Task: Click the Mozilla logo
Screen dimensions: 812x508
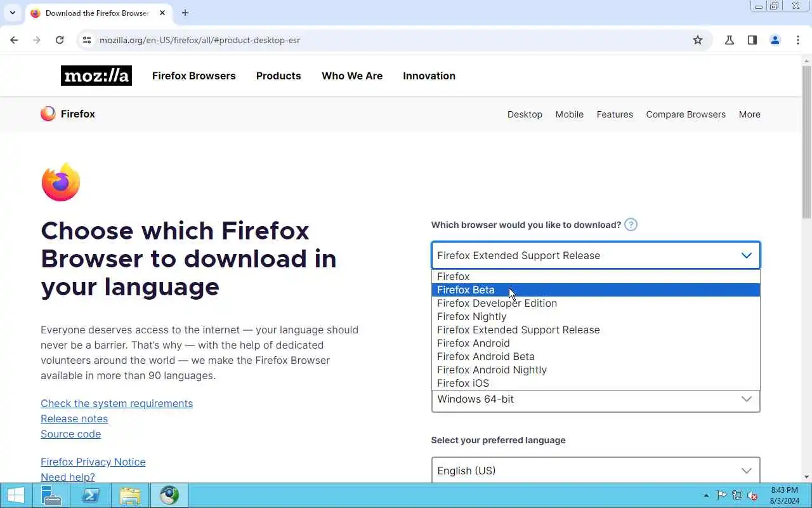Action: click(x=96, y=76)
